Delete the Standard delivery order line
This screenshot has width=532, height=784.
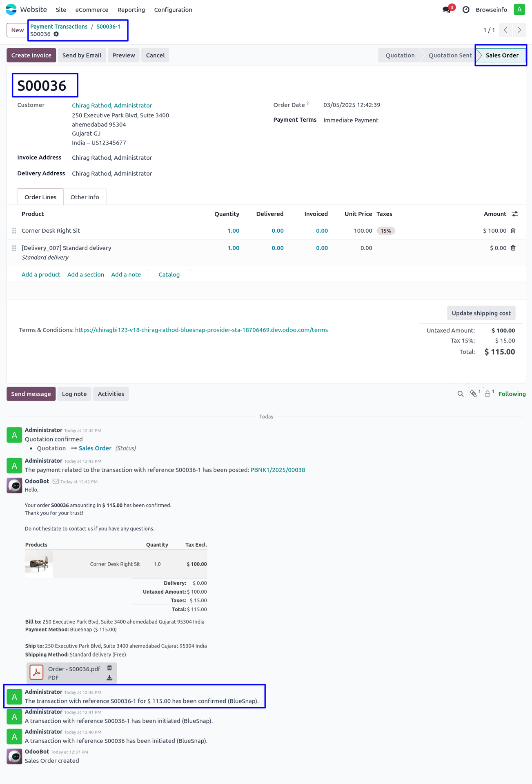click(513, 248)
